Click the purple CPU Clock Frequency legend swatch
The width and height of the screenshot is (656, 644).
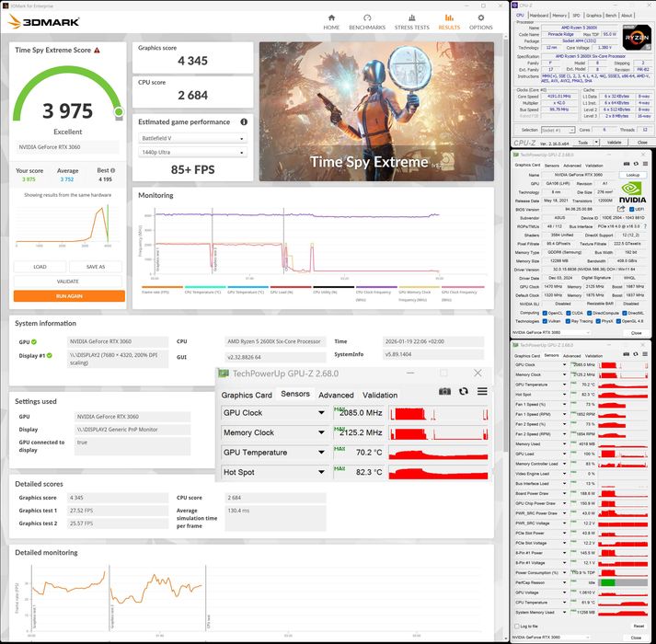(x=376, y=287)
